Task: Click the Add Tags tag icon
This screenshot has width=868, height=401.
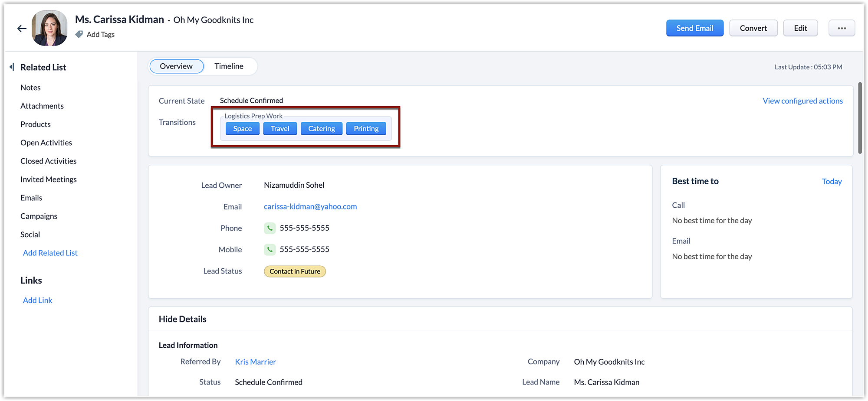Action: [x=79, y=34]
